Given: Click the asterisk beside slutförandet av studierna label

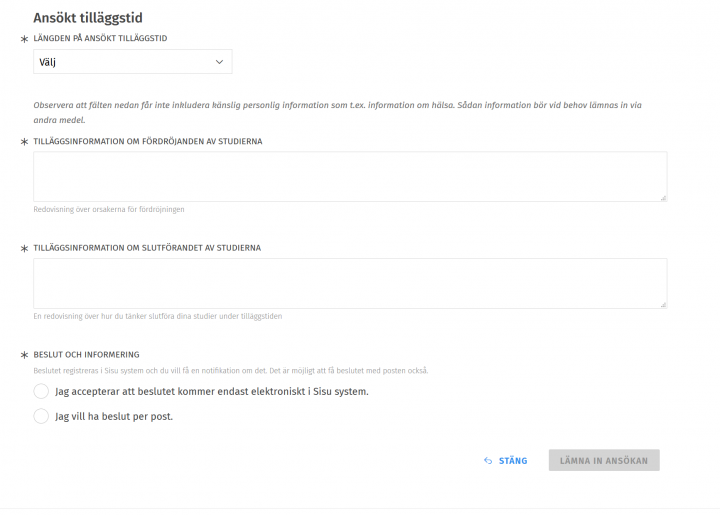Looking at the screenshot, I should pyautogui.click(x=24, y=249).
